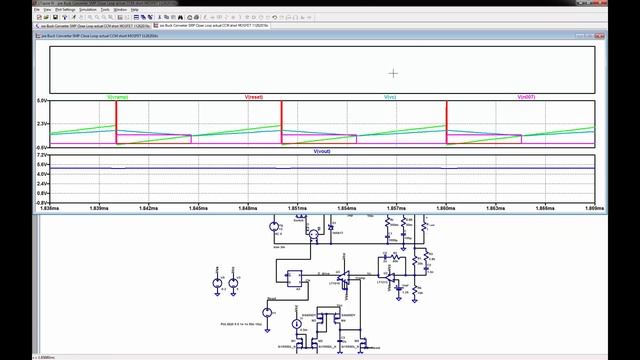Click the Cut scissors icon
The image size is (640, 360).
pyautogui.click(x=160, y=17)
